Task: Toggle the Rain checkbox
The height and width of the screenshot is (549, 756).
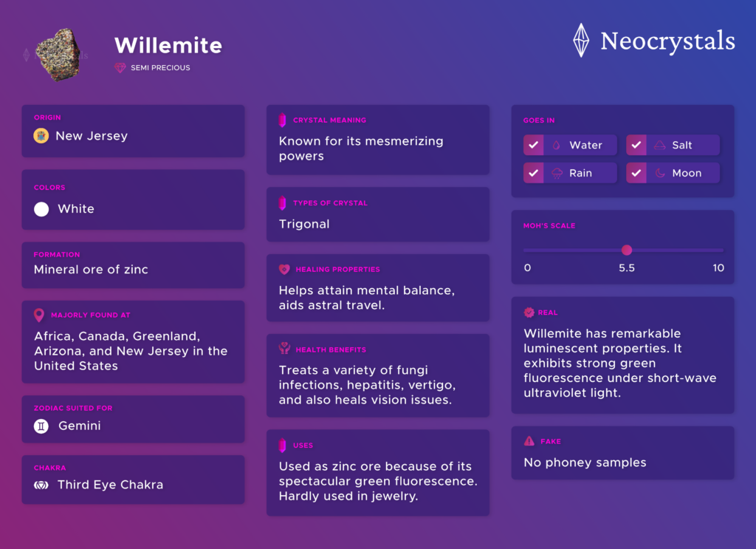Action: click(533, 173)
